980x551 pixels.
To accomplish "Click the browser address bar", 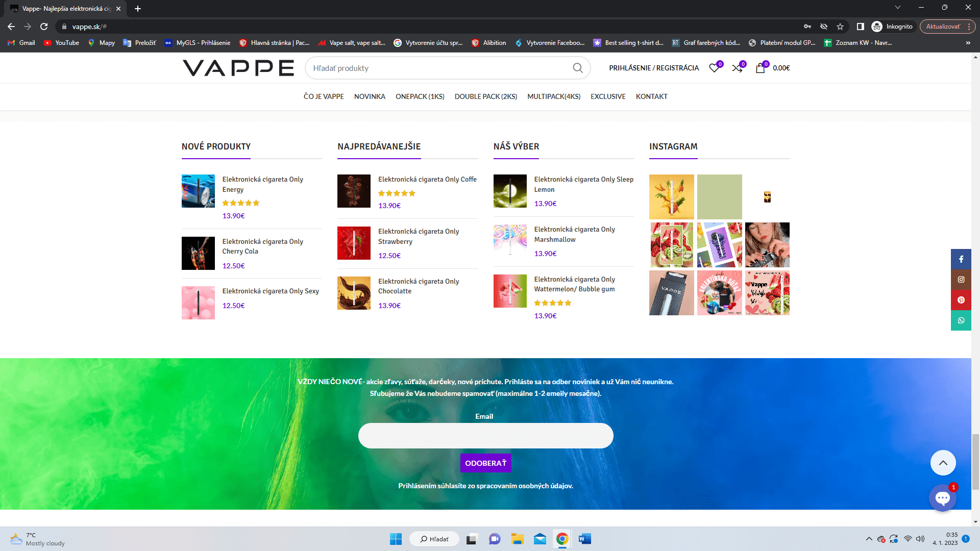I will [x=429, y=27].
